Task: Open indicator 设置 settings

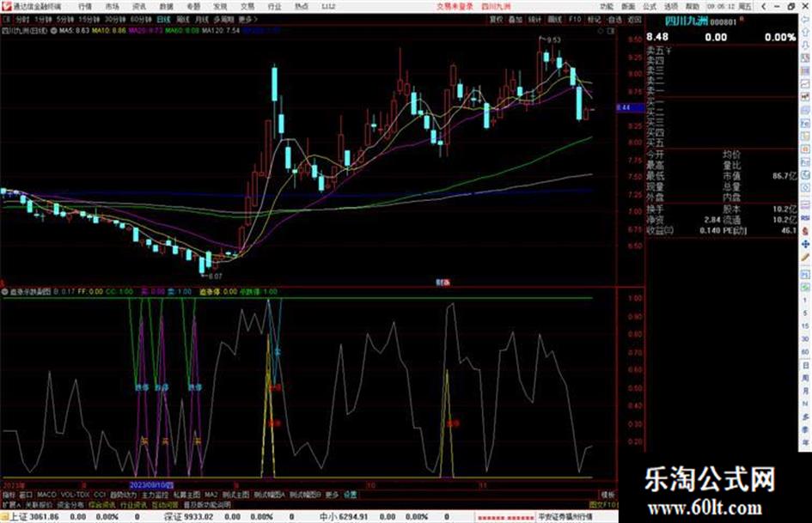Action: coord(351,495)
